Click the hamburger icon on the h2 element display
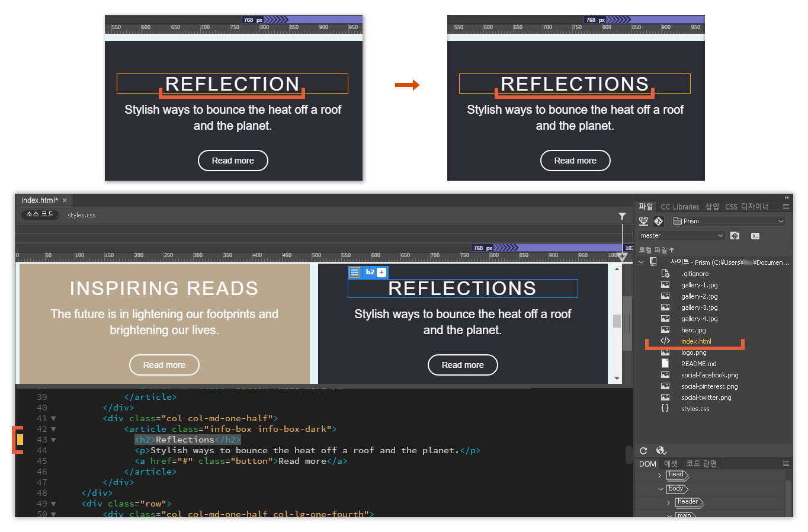 click(x=354, y=273)
